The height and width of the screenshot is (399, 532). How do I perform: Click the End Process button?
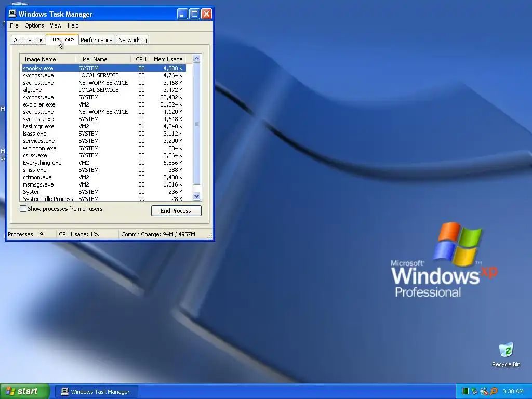coord(176,211)
